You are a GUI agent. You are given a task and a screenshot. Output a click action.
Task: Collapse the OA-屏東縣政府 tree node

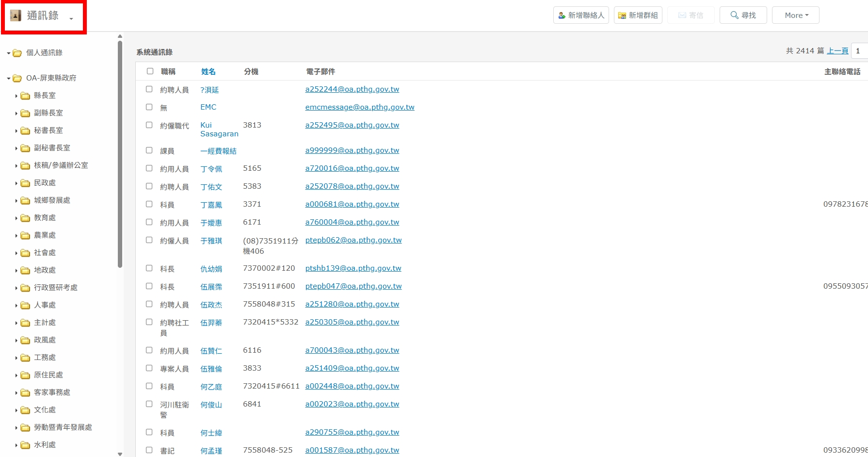(9, 79)
